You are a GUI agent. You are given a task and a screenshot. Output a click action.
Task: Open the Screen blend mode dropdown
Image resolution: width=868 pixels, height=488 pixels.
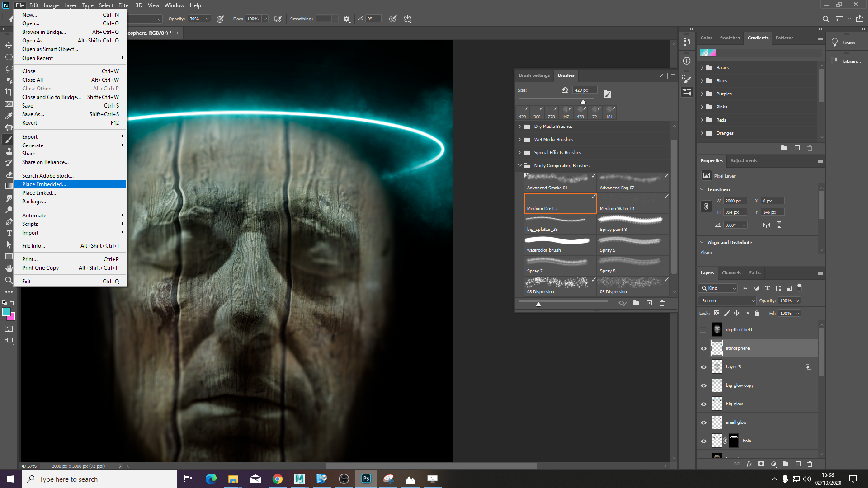coord(727,301)
